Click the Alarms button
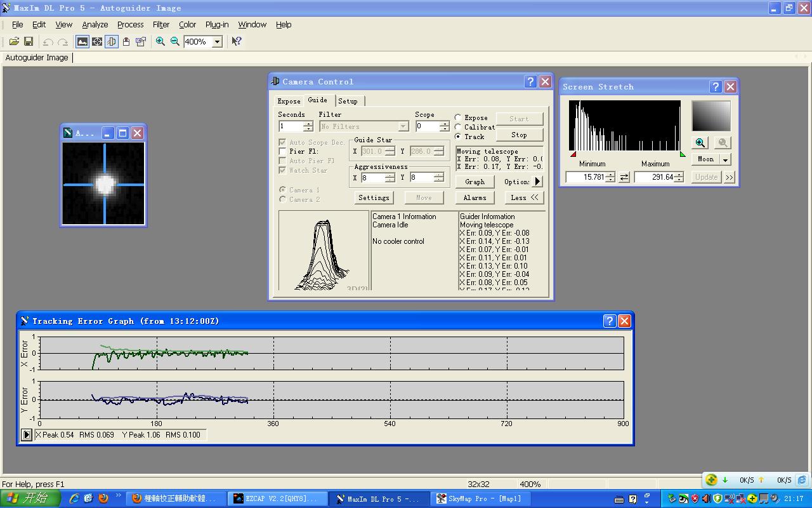 tap(475, 197)
